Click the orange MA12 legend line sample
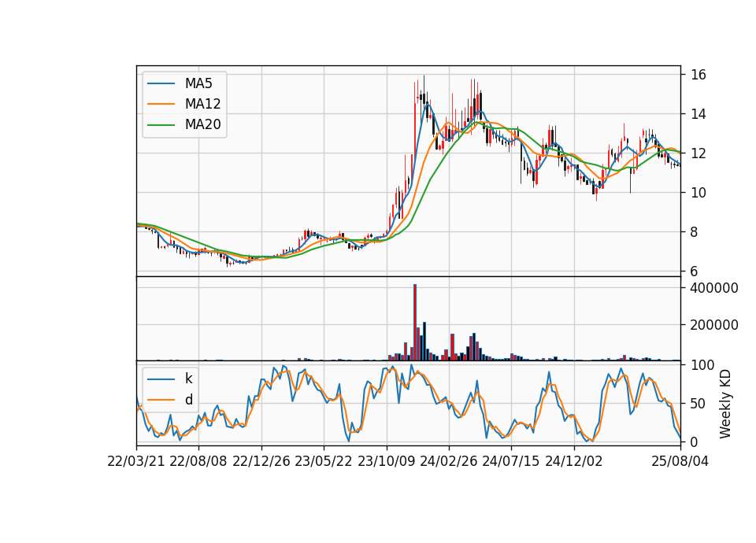Viewport: 756px width, 543px height. 161,104
